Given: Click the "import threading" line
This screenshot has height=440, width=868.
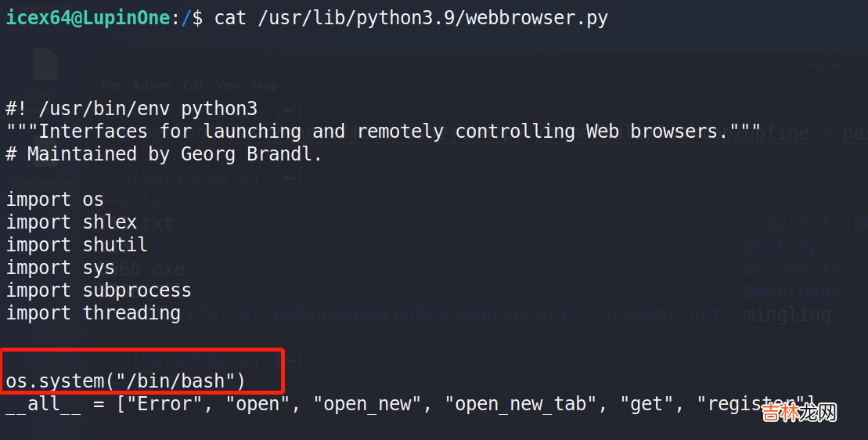Looking at the screenshot, I should click(x=93, y=313).
